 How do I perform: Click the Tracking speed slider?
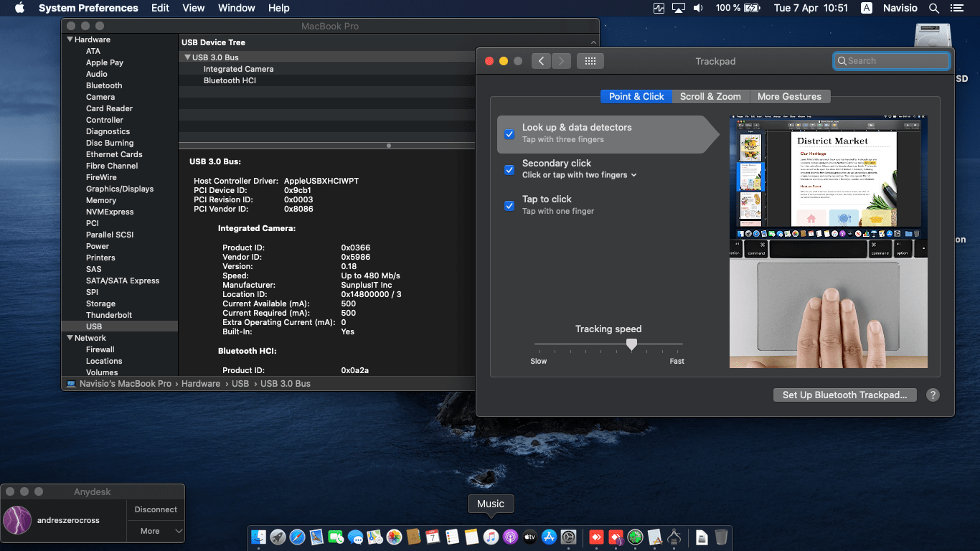pos(608,345)
